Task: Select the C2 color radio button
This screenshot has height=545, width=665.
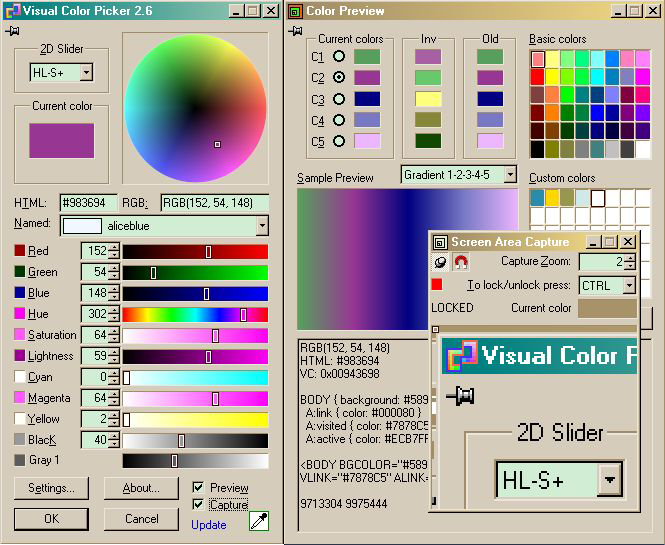Action: pyautogui.click(x=338, y=77)
